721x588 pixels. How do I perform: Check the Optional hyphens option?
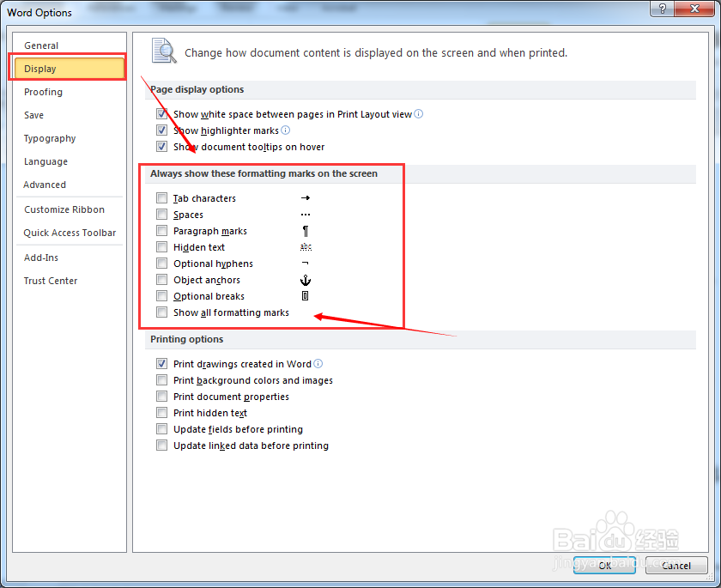tap(161, 264)
